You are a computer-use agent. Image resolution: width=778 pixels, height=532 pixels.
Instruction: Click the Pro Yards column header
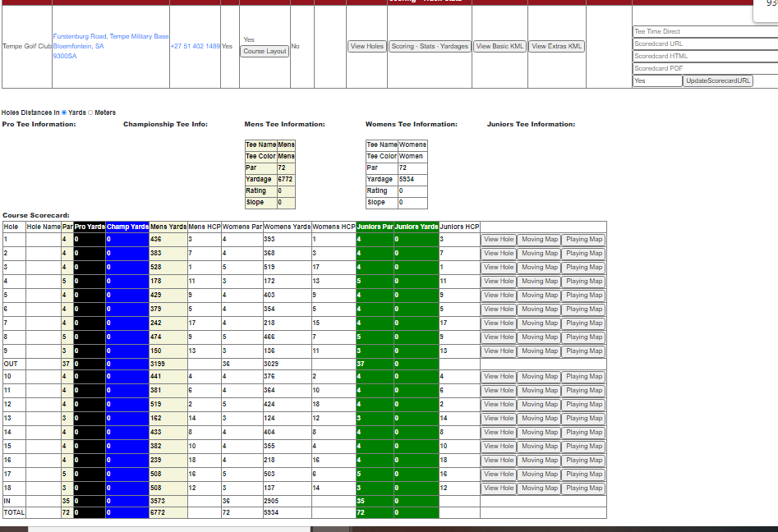pos(90,227)
